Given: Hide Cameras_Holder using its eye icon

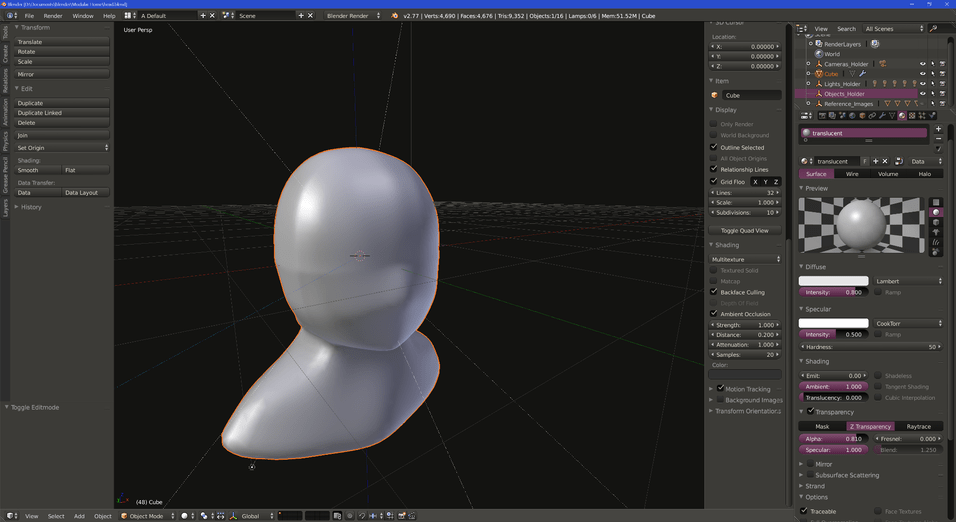Looking at the screenshot, I should (x=922, y=64).
